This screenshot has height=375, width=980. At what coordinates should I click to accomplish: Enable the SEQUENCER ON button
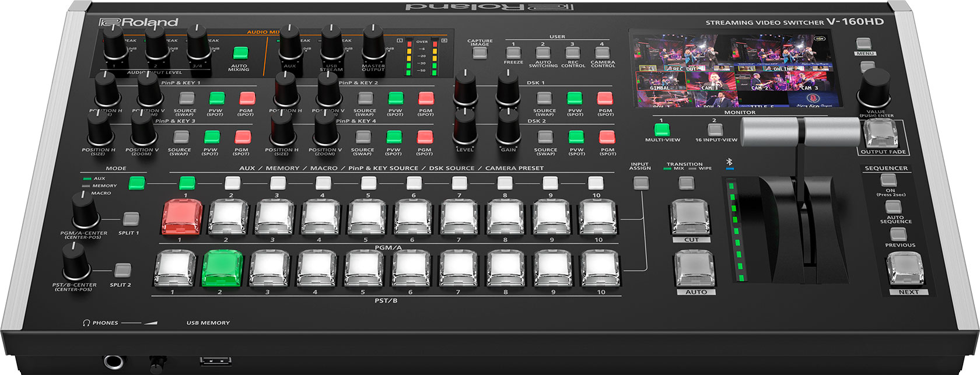[888, 180]
